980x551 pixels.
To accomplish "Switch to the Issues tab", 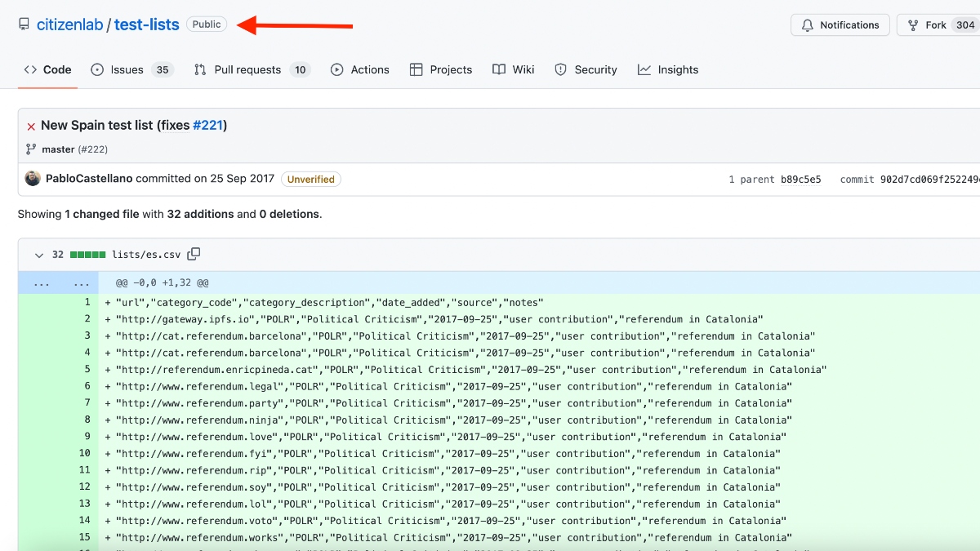I will tap(131, 69).
